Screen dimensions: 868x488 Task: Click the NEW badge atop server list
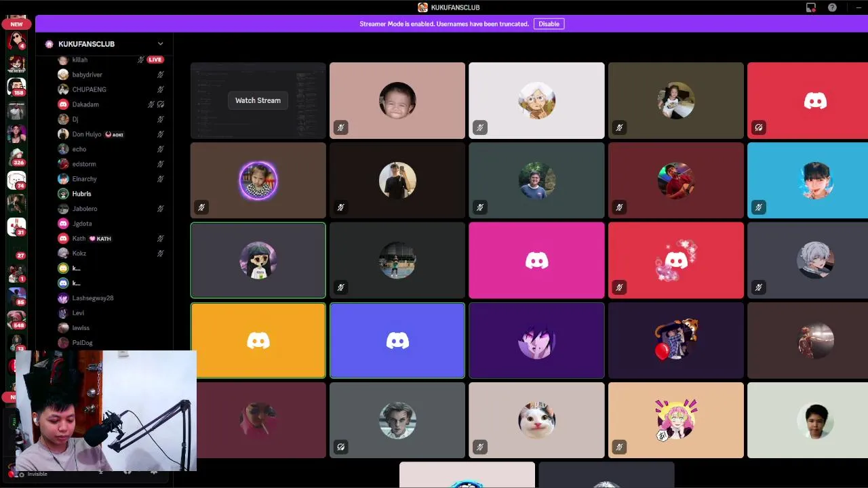[x=16, y=24]
